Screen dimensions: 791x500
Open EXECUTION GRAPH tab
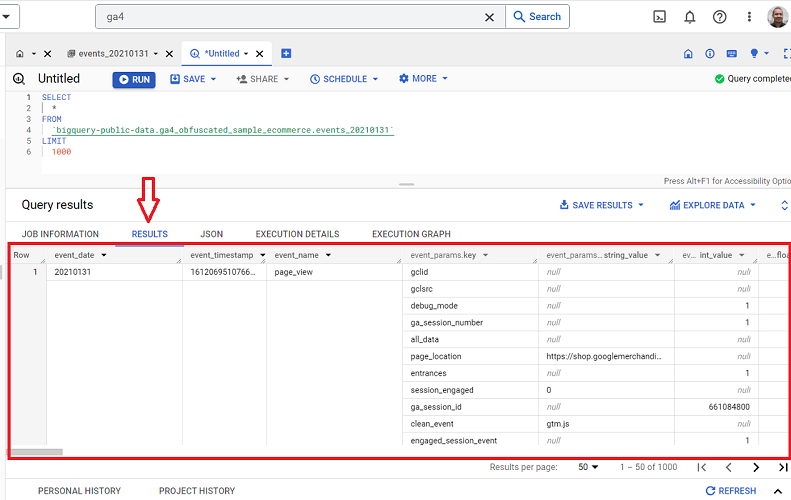point(412,234)
